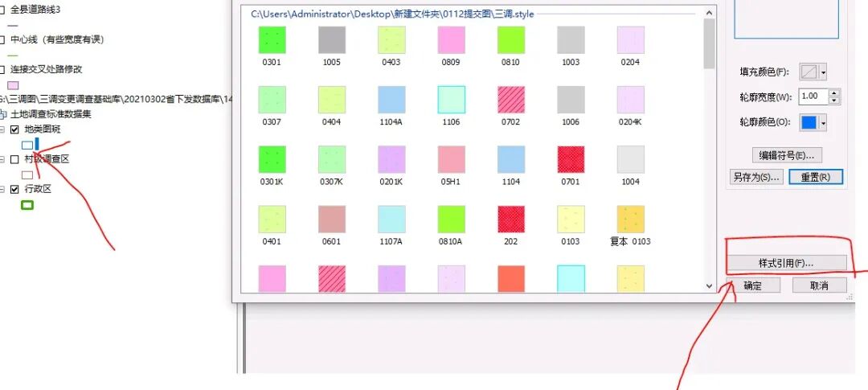
Task: Select the 0701 red dotted symbol
Action: [571, 159]
